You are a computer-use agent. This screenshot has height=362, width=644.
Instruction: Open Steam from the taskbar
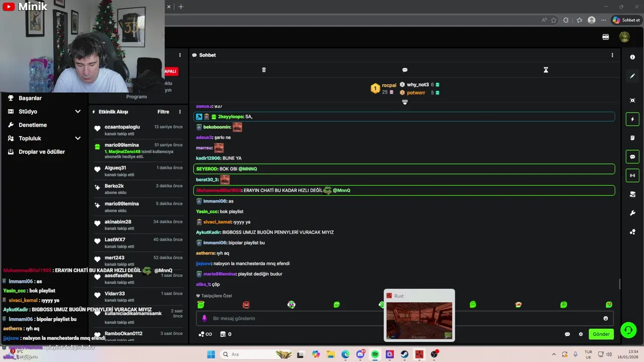coord(405,354)
